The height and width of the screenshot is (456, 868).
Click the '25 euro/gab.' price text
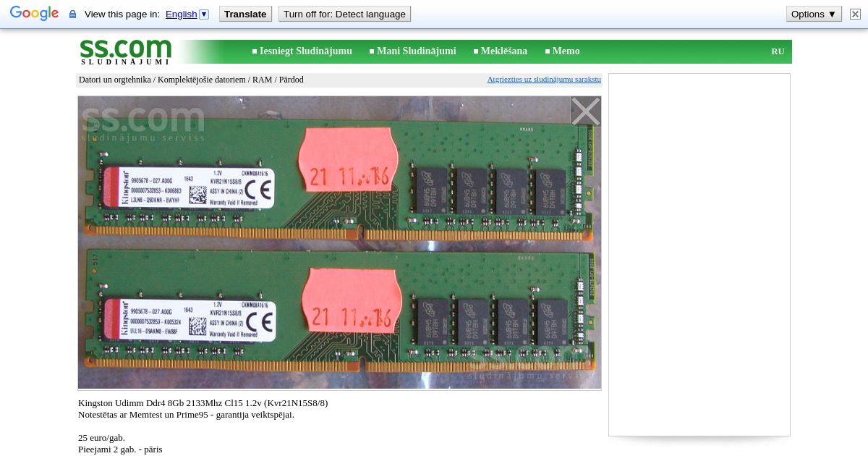[x=101, y=438]
